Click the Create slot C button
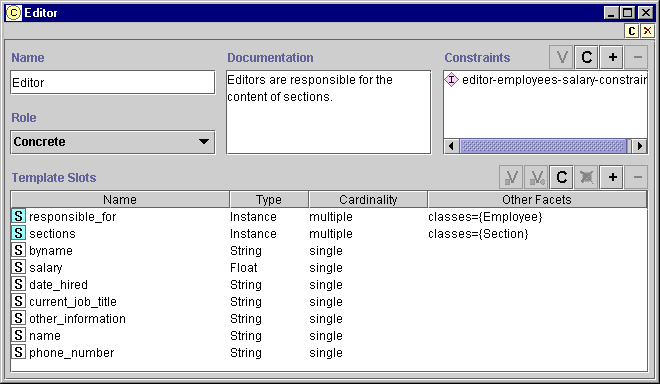Viewport: 660px width, 384px height. [x=562, y=177]
